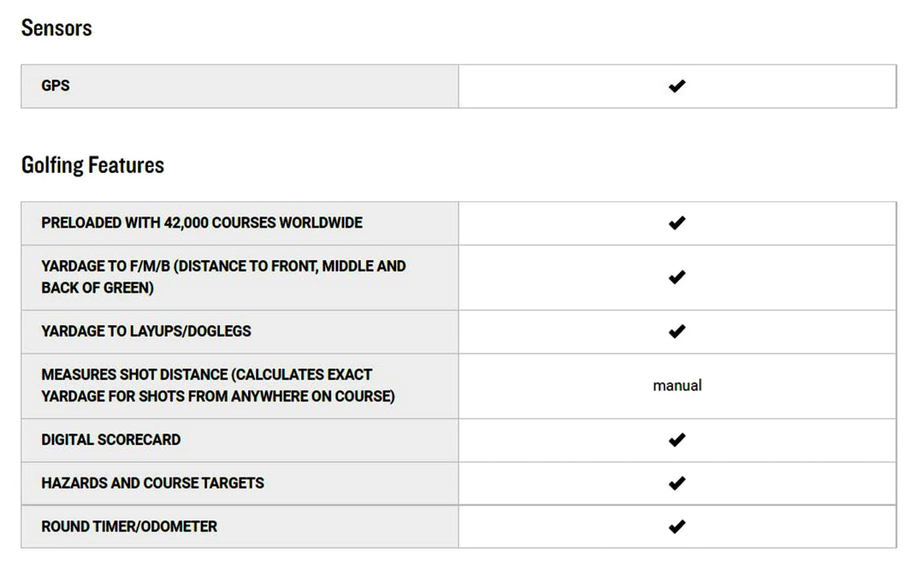Click the Yardage to Layups/Doglegs checkmark
This screenshot has width=924, height=576.
(677, 331)
